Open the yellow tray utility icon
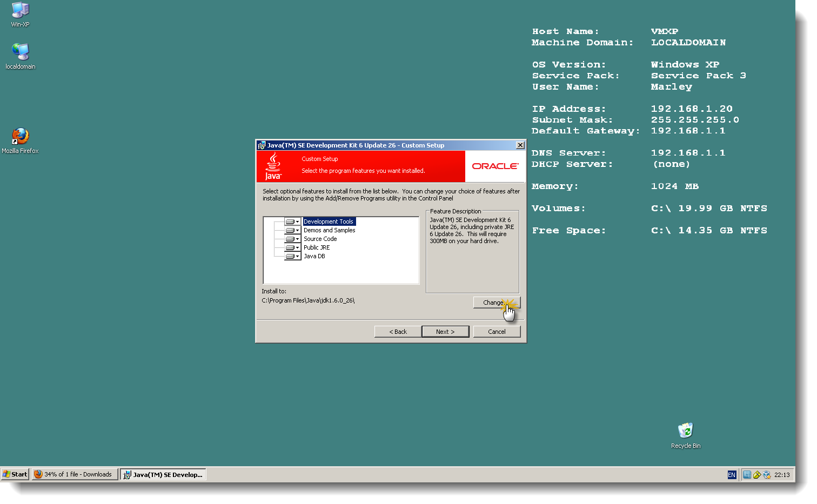The height and width of the screenshot is (504, 817). (758, 474)
